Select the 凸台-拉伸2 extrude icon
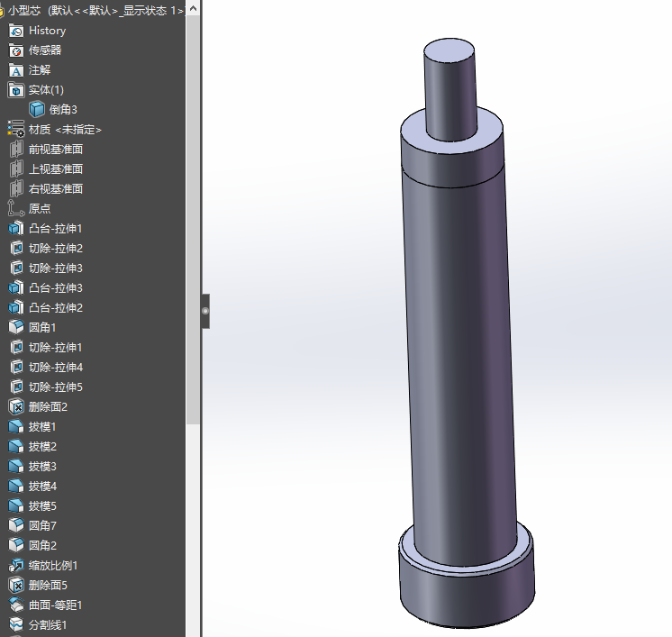The image size is (672, 637). pyautogui.click(x=16, y=308)
